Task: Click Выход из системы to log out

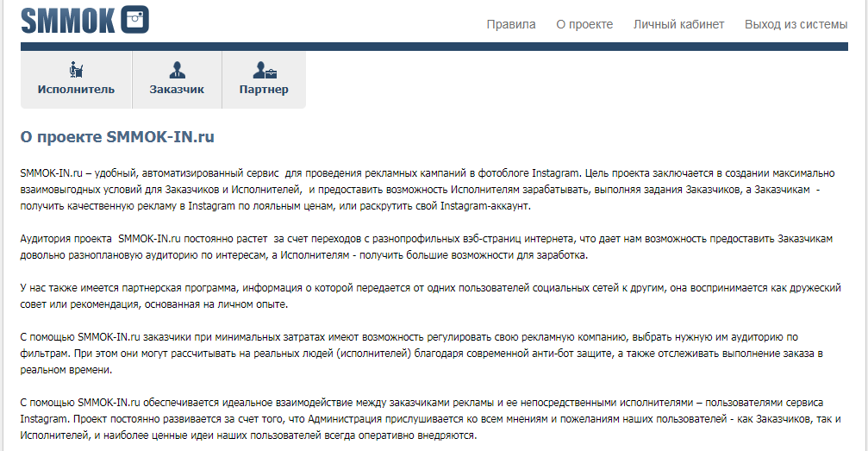Action: [796, 24]
